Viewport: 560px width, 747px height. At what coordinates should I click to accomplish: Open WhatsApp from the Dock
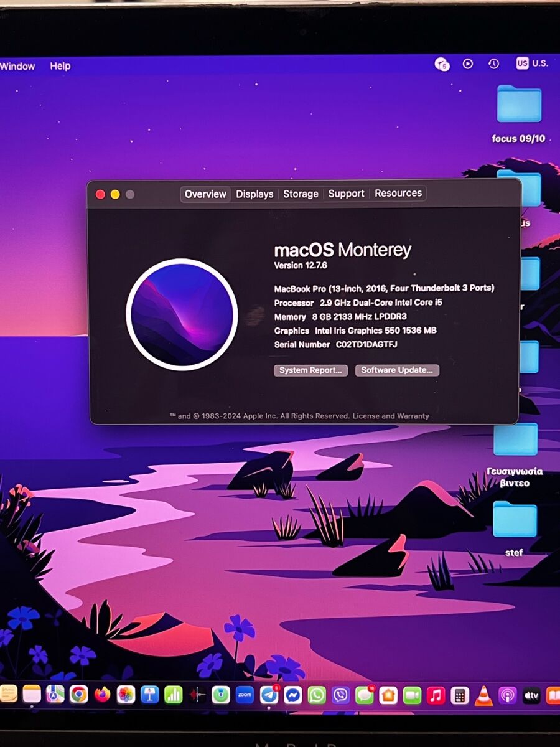click(317, 695)
